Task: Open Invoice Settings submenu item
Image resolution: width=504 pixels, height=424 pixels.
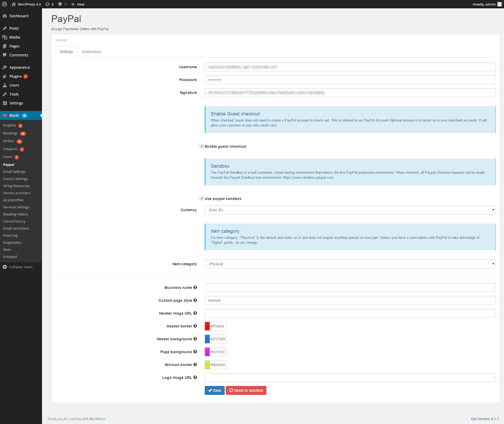Action: (15, 179)
